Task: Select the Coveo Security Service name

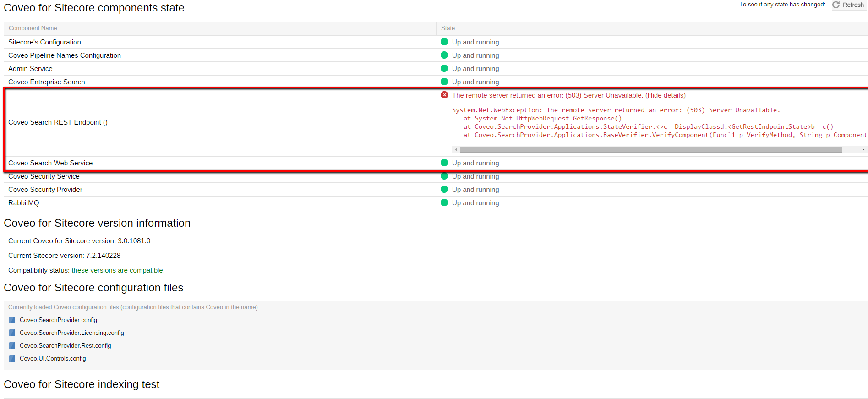Action: tap(44, 176)
